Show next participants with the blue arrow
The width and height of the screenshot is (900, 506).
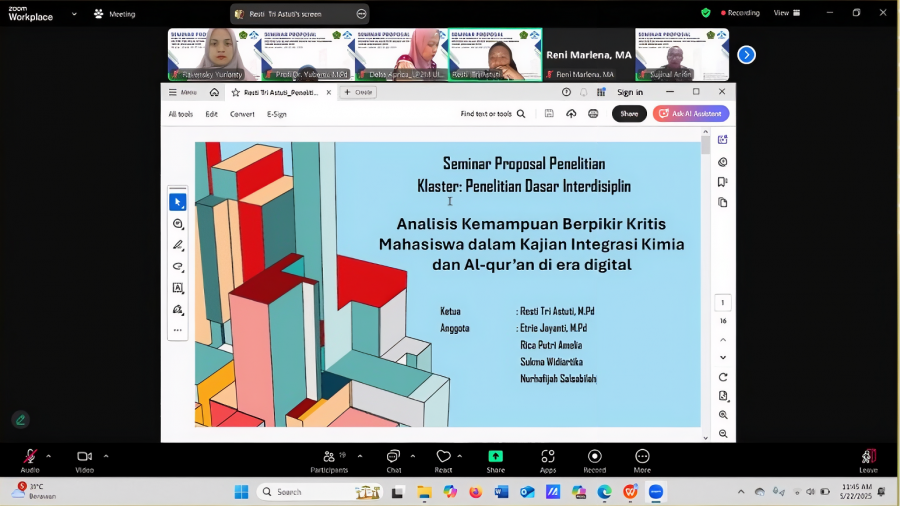point(746,55)
